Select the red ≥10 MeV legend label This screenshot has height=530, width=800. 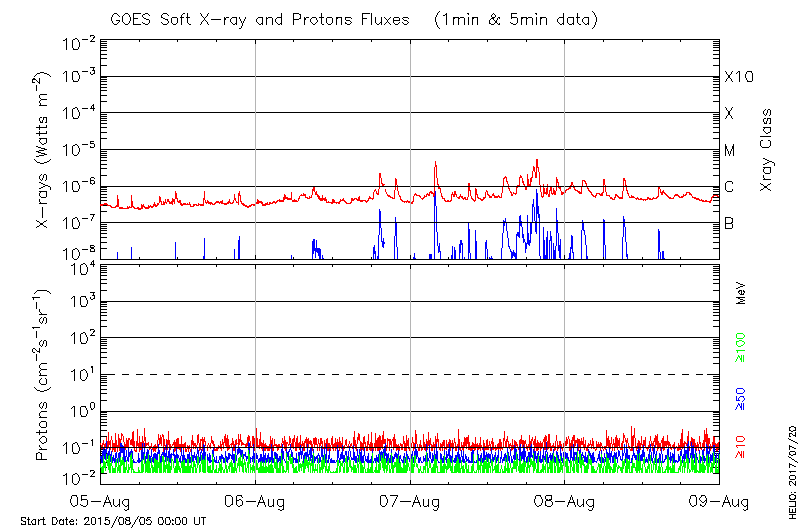741,448
